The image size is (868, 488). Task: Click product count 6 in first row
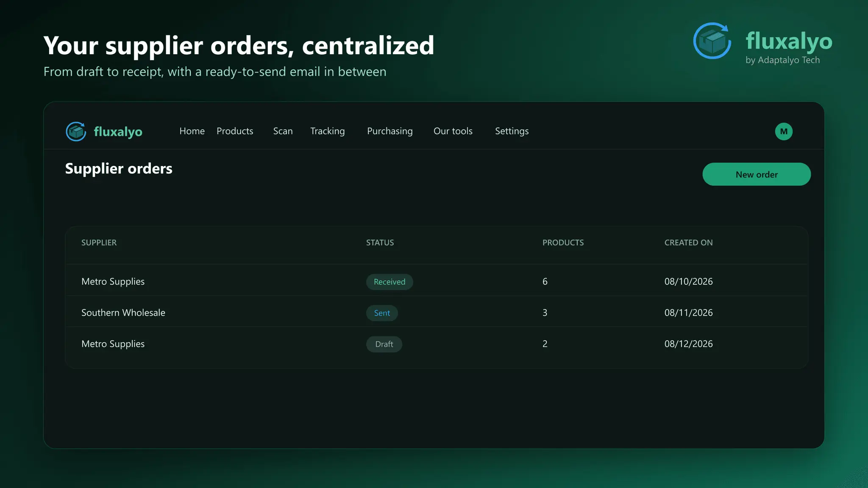click(545, 281)
